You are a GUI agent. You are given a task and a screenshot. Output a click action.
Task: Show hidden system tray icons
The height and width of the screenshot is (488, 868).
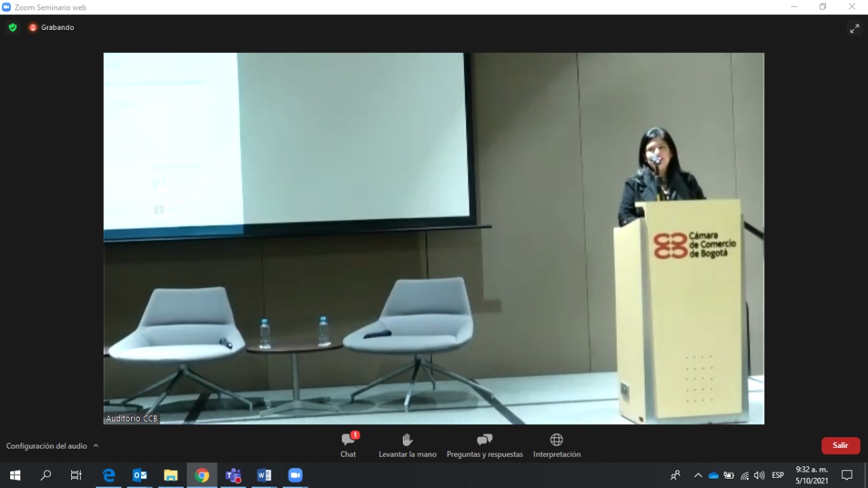coord(698,475)
